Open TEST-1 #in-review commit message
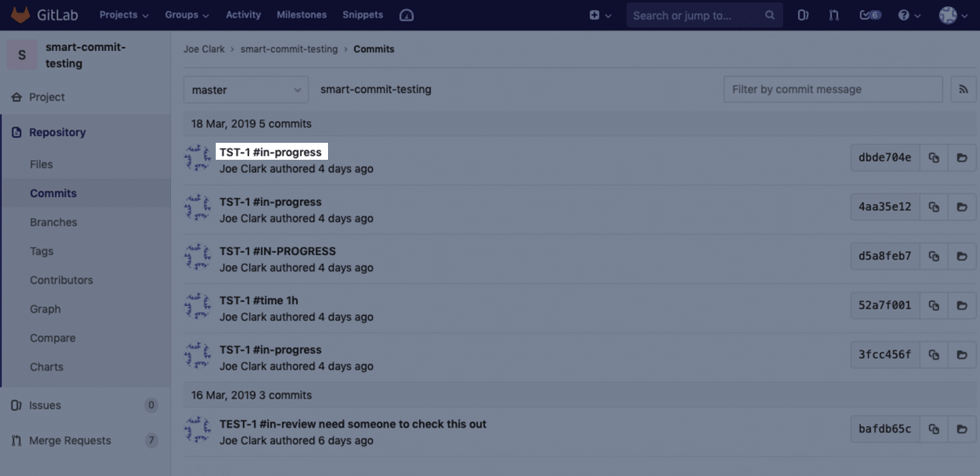Image resolution: width=980 pixels, height=476 pixels. tap(353, 424)
